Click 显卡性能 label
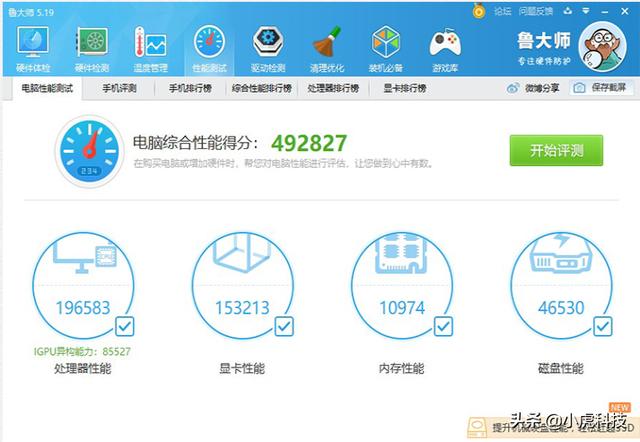The image size is (640, 442). (x=242, y=369)
